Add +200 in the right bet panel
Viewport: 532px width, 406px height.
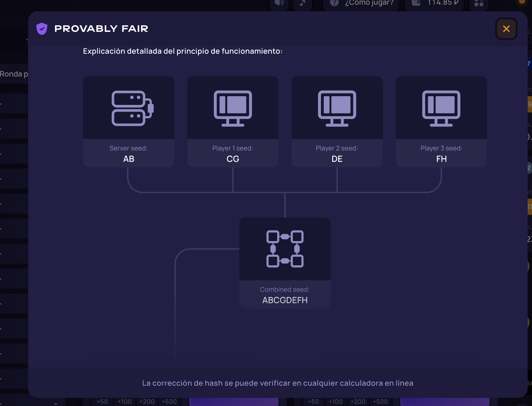click(x=358, y=402)
